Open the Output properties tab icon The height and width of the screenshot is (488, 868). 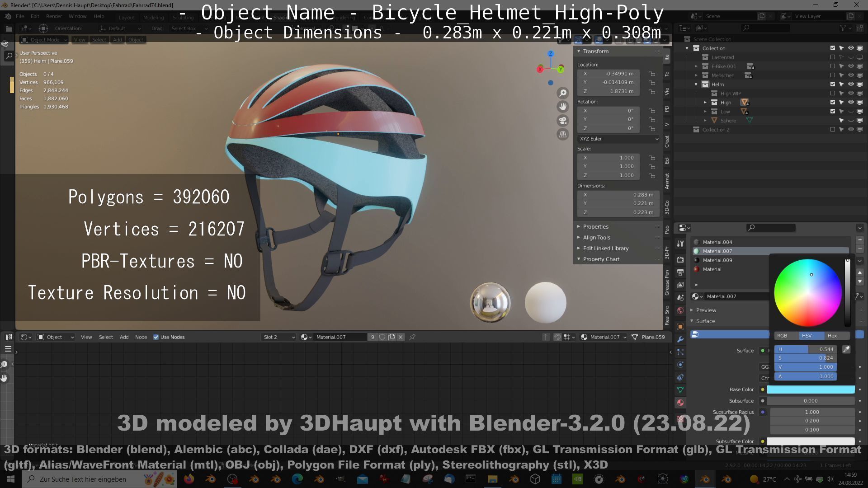pos(680,272)
